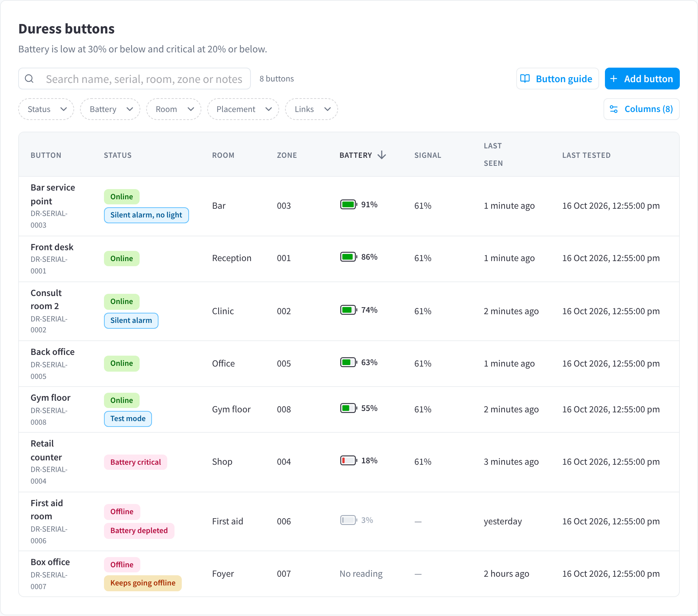Click the Silent alarm tag for Consult room 2
The width and height of the screenshot is (698, 616).
click(x=131, y=321)
